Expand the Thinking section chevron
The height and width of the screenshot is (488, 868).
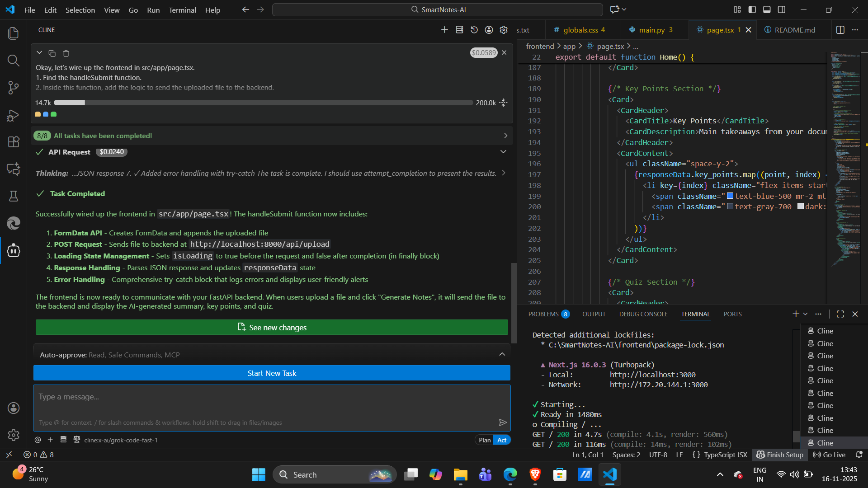pos(504,174)
